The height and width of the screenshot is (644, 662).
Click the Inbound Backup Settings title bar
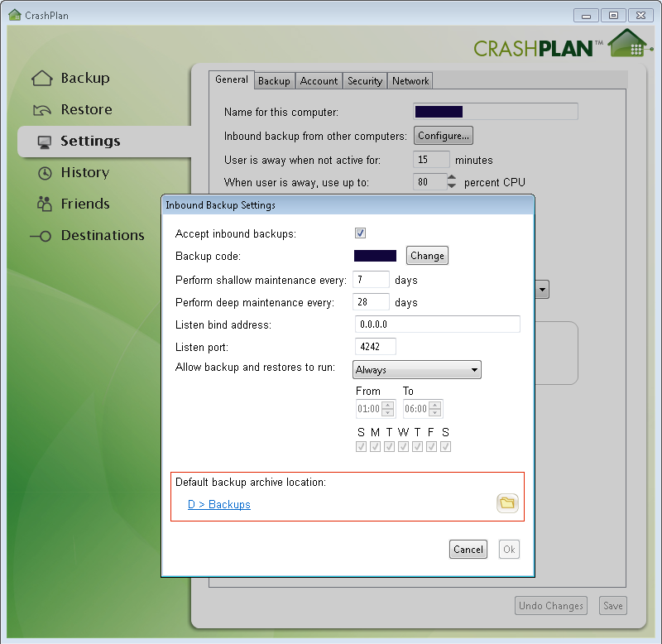(x=348, y=205)
